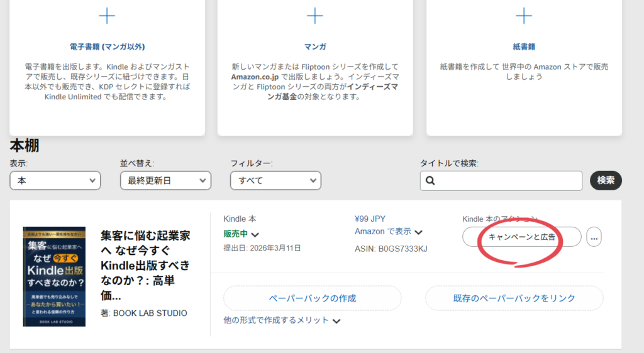Click the plus icon above 電子書籍 (マンガ以外)
The image size is (644, 353).
pos(108,15)
